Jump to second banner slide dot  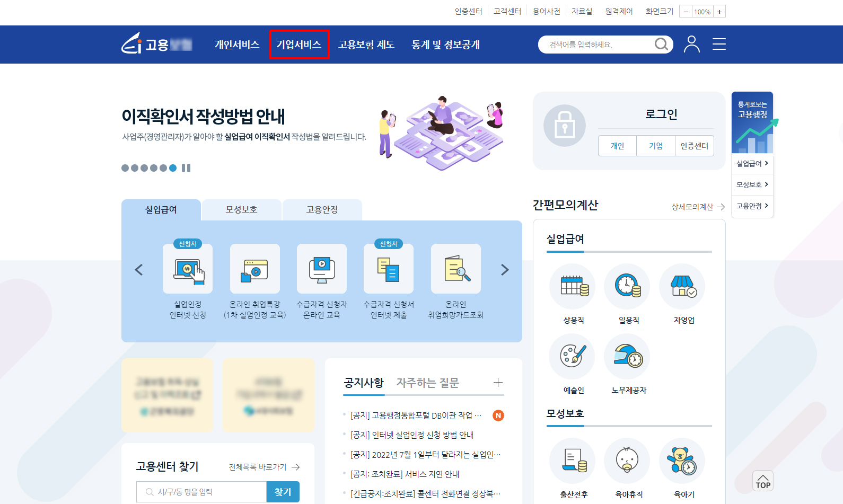point(135,168)
